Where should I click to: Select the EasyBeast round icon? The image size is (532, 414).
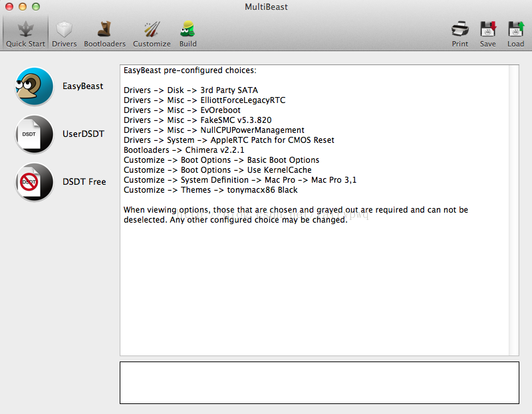pos(35,86)
